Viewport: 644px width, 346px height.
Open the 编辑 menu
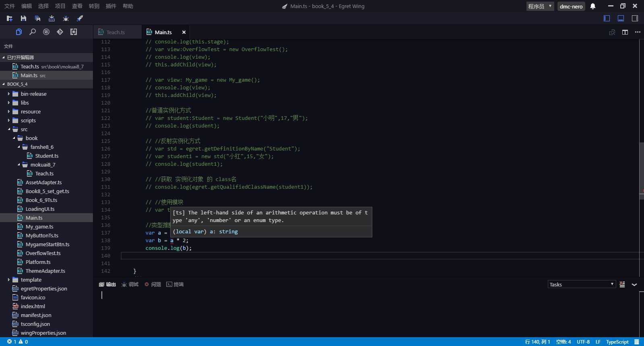[x=27, y=6]
